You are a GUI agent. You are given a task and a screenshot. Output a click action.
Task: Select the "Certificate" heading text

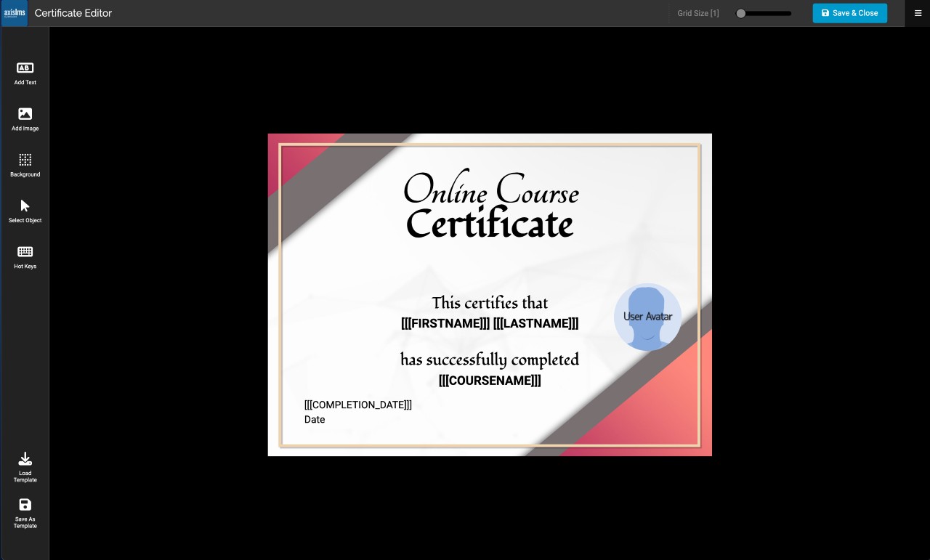pyautogui.click(x=490, y=224)
